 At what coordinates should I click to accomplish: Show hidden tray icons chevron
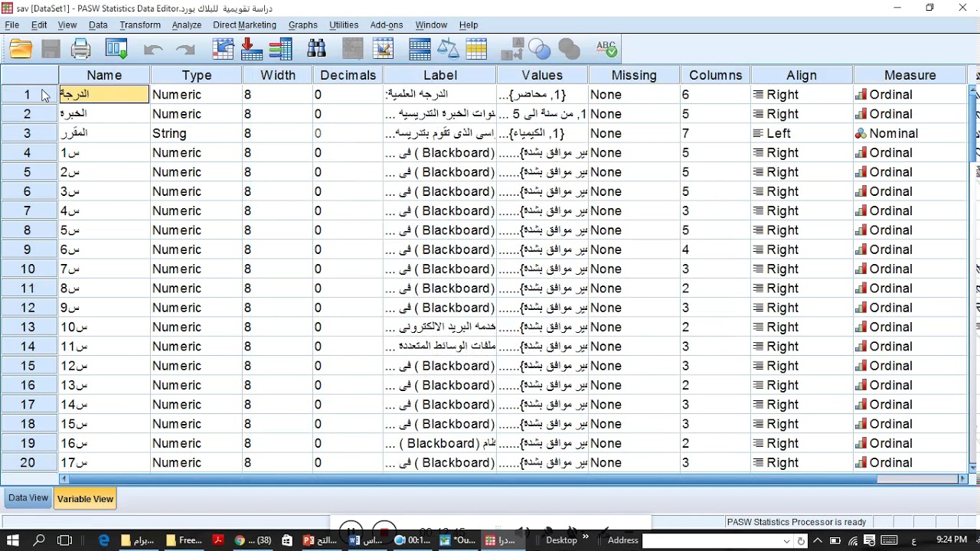[x=818, y=540]
